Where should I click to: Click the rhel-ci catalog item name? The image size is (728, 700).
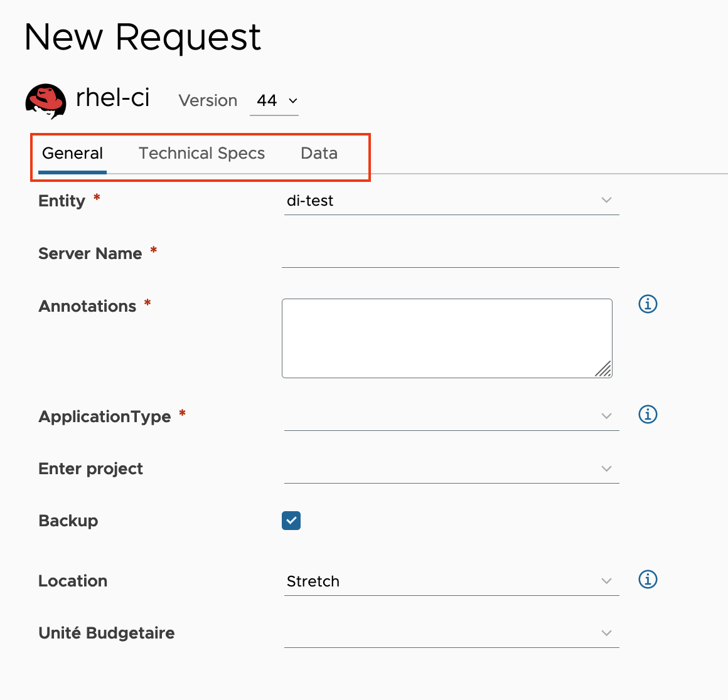pos(112,98)
